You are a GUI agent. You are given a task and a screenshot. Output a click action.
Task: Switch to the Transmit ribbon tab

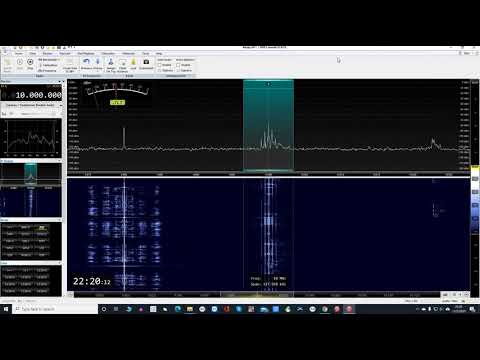tap(65, 53)
